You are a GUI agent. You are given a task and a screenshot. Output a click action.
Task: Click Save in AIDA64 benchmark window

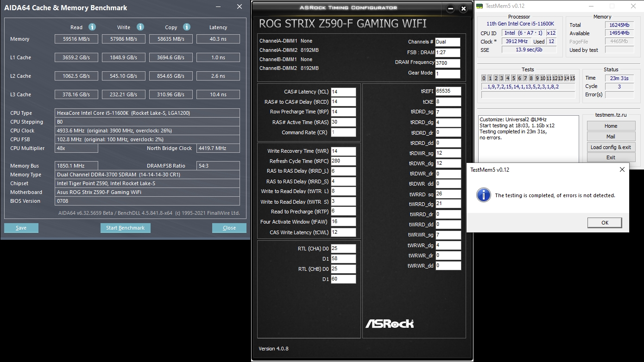[x=21, y=228]
